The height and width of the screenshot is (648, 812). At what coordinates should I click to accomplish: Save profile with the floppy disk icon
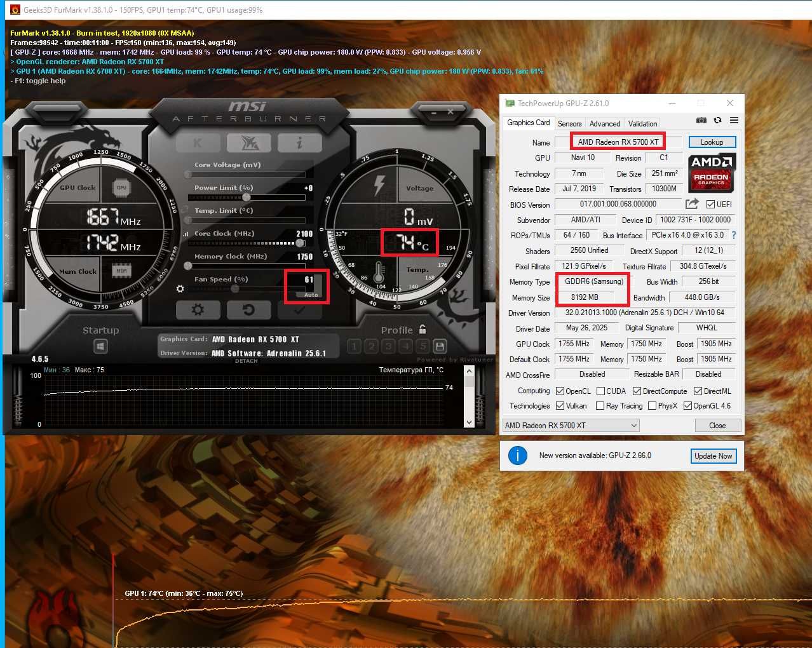tap(440, 346)
